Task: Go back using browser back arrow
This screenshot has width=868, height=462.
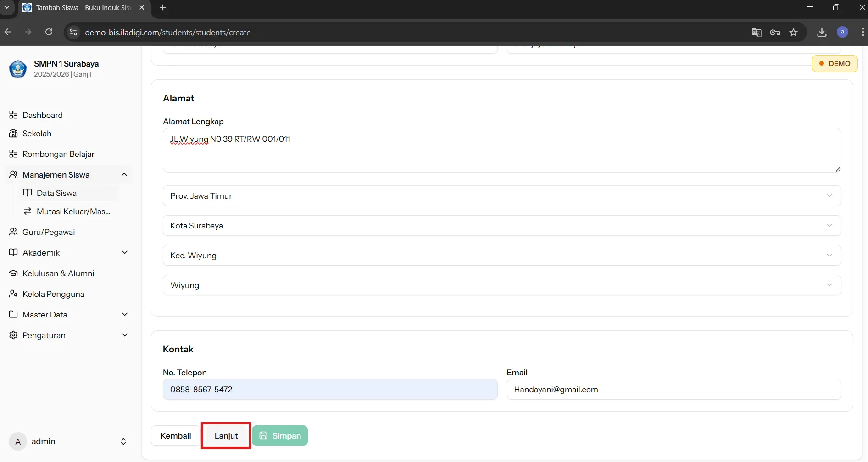Action: tap(8, 32)
